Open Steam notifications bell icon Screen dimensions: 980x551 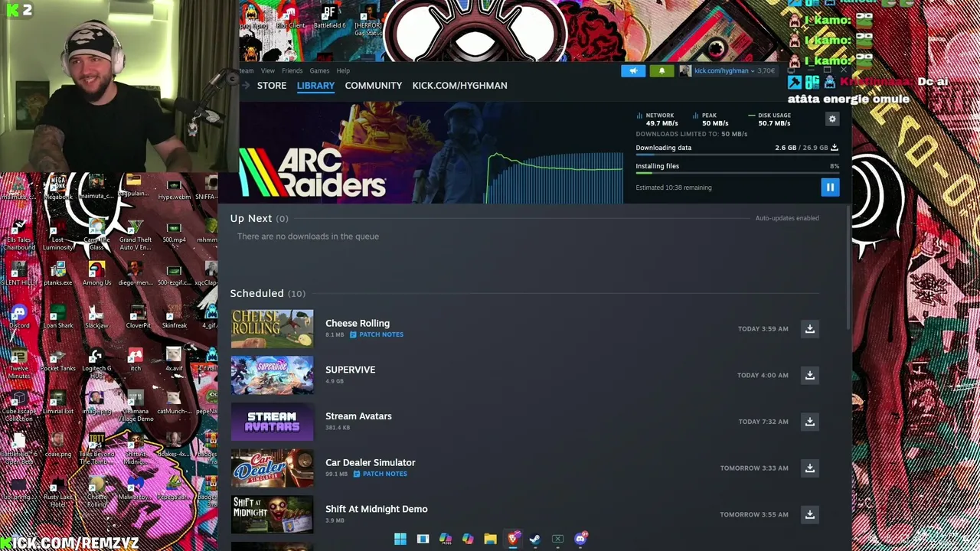(662, 70)
